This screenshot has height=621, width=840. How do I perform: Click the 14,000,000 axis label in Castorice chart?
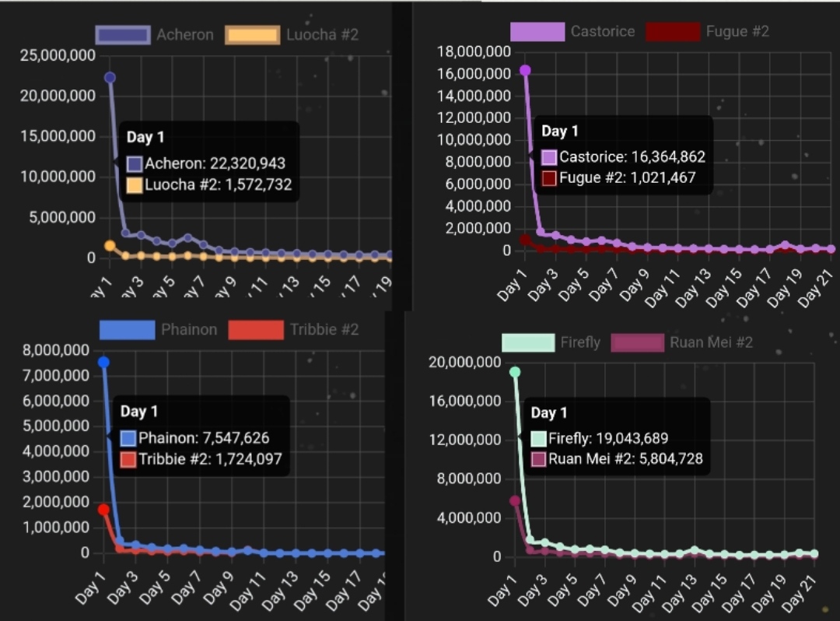pos(474,96)
